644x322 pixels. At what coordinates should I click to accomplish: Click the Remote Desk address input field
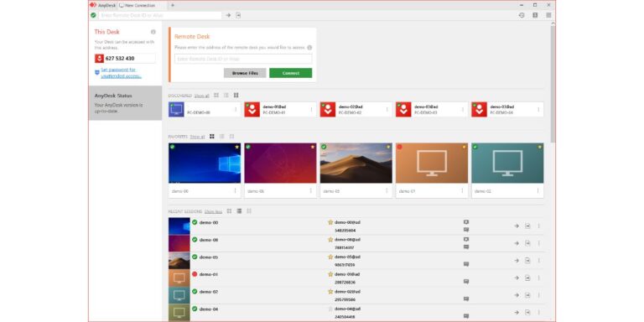243,59
